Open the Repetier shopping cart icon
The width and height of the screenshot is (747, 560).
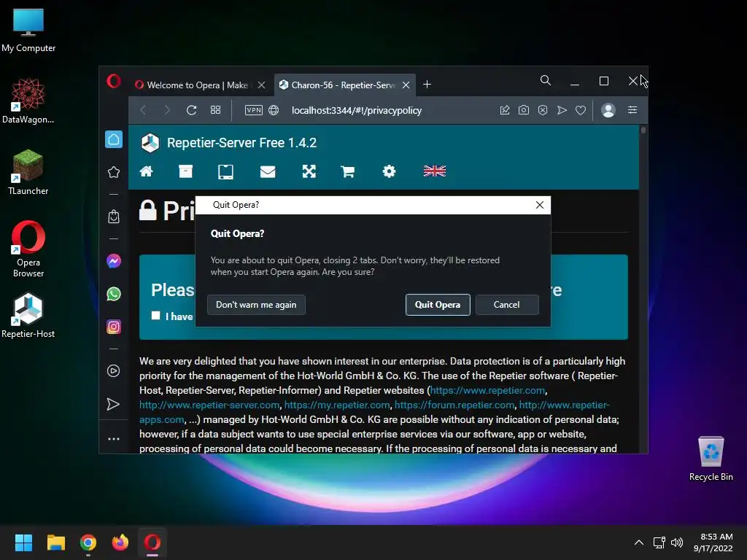click(348, 171)
